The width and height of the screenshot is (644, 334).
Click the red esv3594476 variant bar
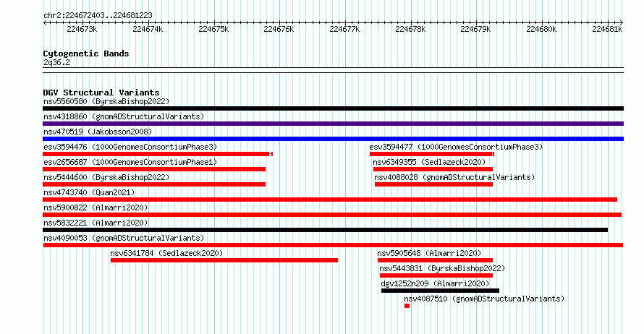[158, 154]
